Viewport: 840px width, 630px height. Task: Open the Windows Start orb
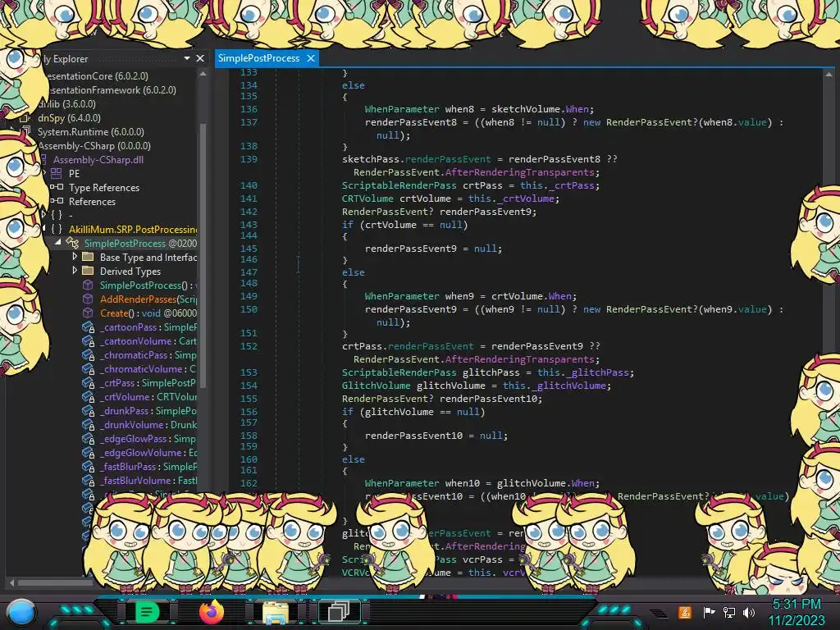tap(21, 612)
